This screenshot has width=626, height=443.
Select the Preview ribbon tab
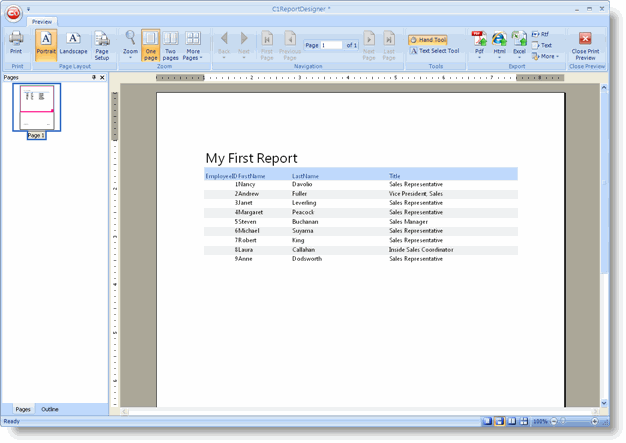[42, 21]
